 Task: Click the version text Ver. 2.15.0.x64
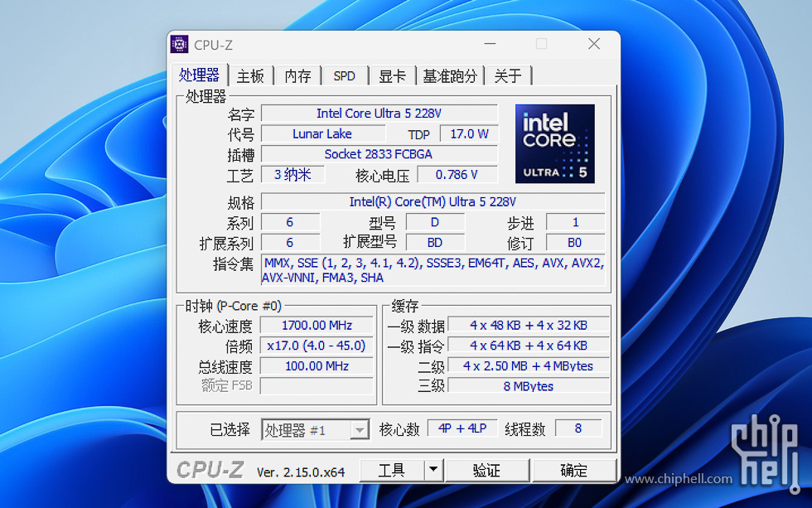click(300, 472)
